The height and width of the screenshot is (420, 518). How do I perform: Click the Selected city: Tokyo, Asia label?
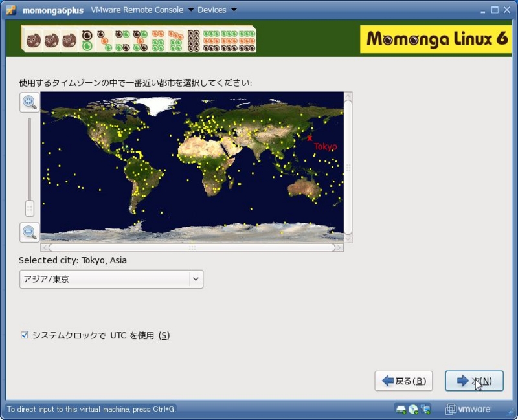pos(73,260)
